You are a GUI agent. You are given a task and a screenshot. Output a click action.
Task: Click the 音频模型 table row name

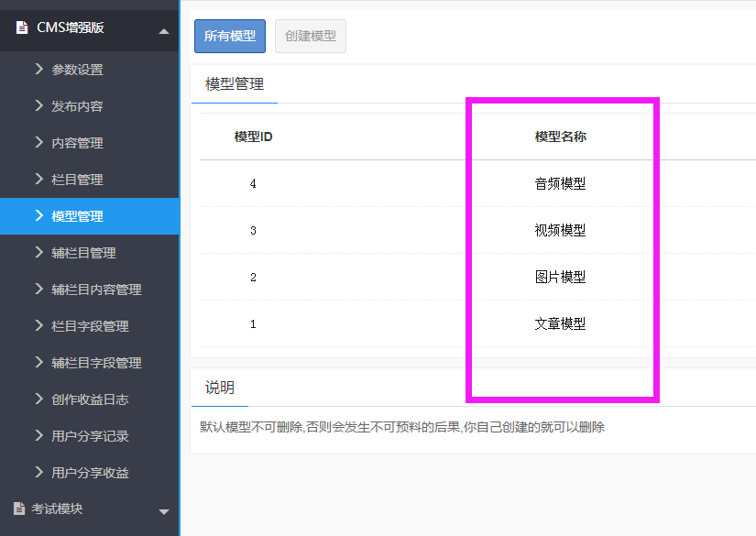pos(560,183)
